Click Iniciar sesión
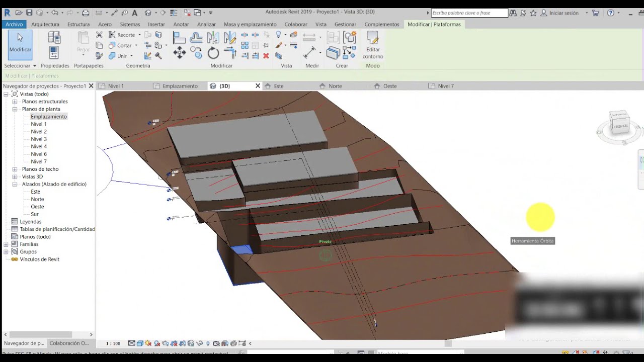Image resolution: width=644 pixels, height=362 pixels. tap(563, 13)
